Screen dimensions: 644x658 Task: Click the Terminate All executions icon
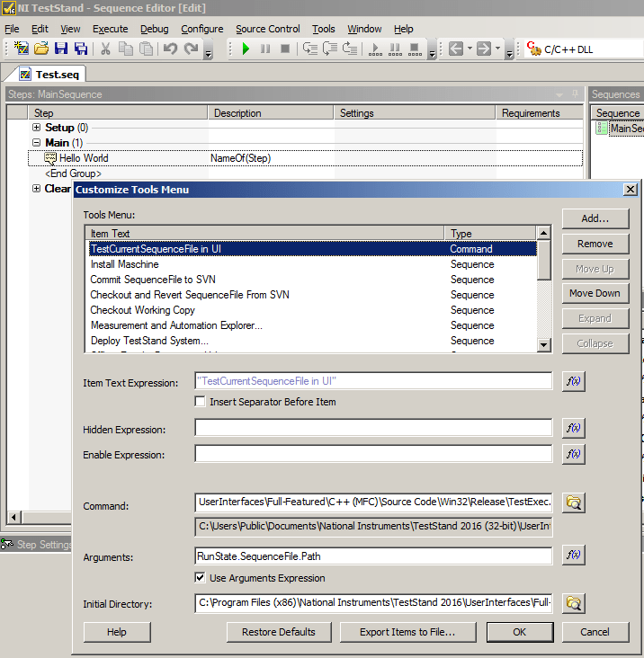point(415,49)
